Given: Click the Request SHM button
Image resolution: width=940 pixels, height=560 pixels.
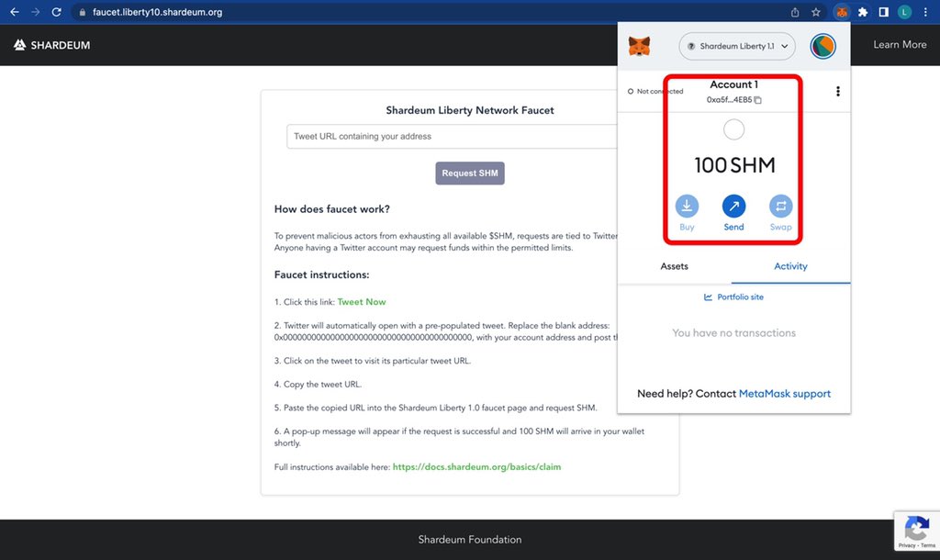Looking at the screenshot, I should click(470, 174).
